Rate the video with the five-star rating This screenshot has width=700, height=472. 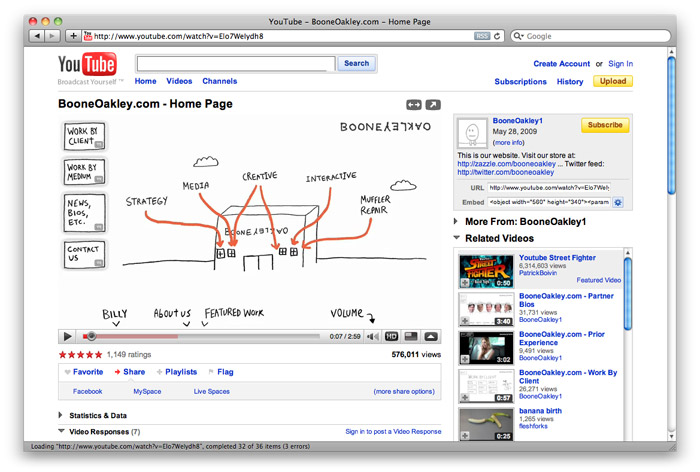(80, 355)
